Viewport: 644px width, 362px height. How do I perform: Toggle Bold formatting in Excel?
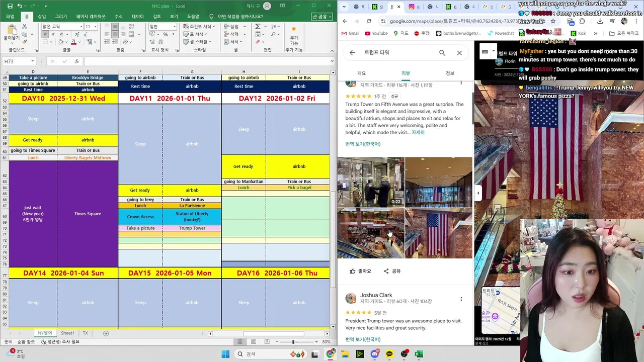tap(45, 34)
